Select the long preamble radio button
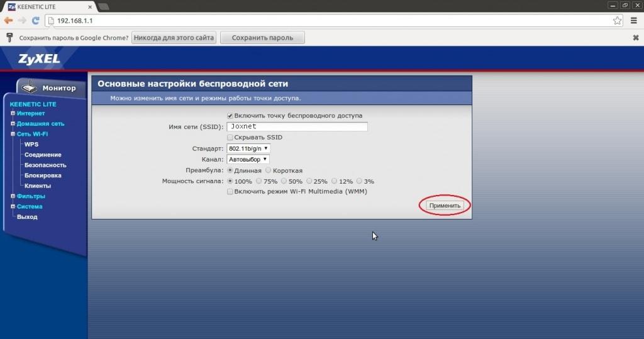Image resolution: width=644 pixels, height=339 pixels. click(x=230, y=170)
